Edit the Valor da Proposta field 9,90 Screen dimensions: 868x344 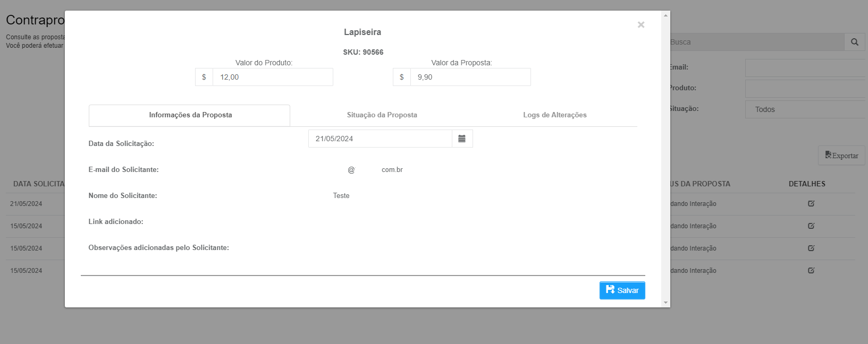click(x=470, y=77)
